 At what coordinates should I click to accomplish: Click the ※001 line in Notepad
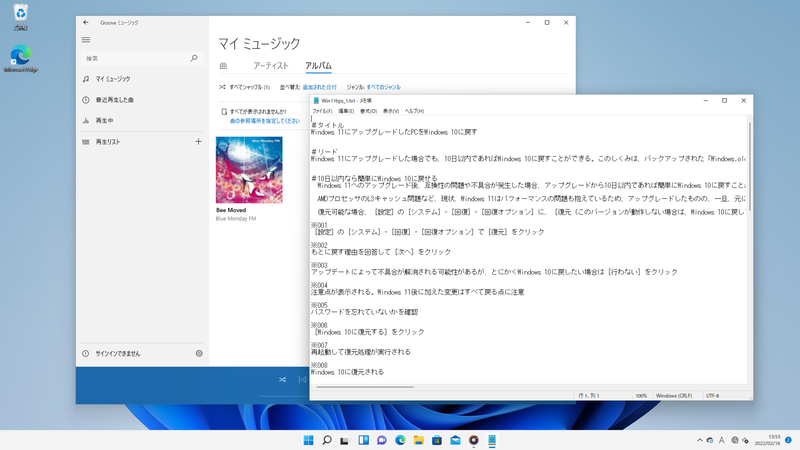[x=319, y=225]
